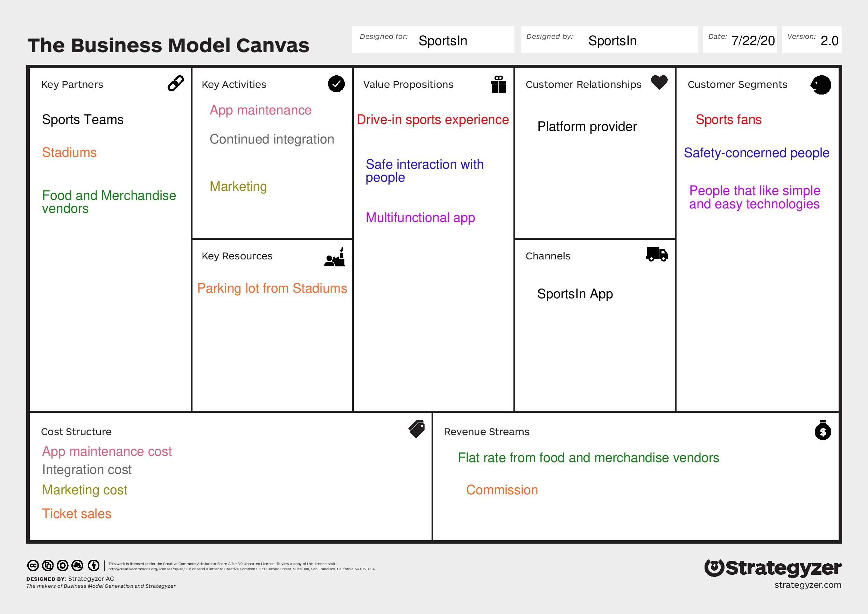This screenshot has height=614, width=868.
Task: Click the 'Revenue Streams' heading
Action: point(486,432)
